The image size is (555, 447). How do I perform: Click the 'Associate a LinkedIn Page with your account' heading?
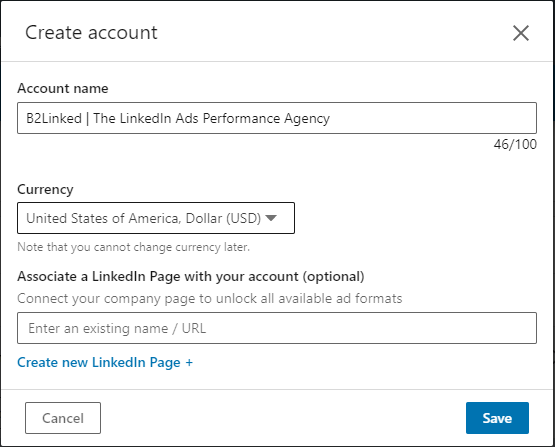tap(191, 276)
